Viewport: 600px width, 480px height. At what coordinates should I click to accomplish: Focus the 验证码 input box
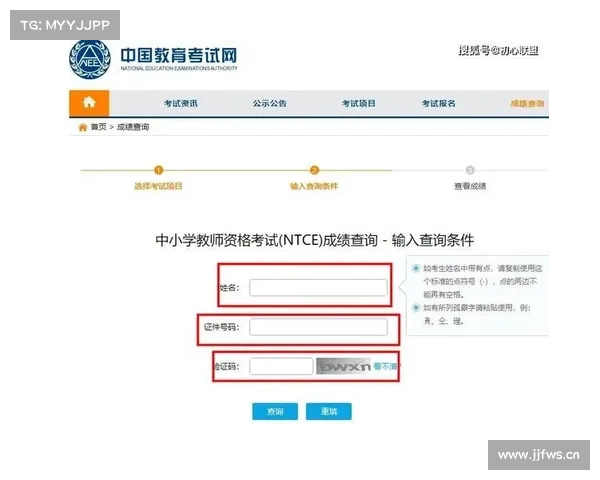(281, 366)
